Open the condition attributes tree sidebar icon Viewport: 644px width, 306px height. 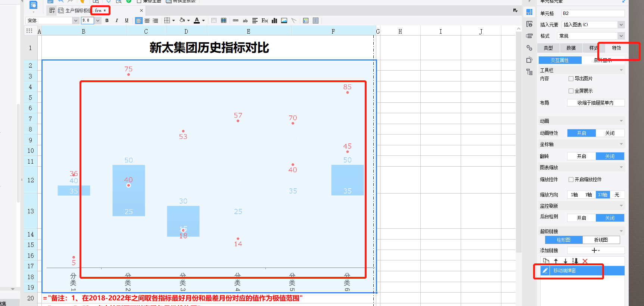(x=529, y=72)
